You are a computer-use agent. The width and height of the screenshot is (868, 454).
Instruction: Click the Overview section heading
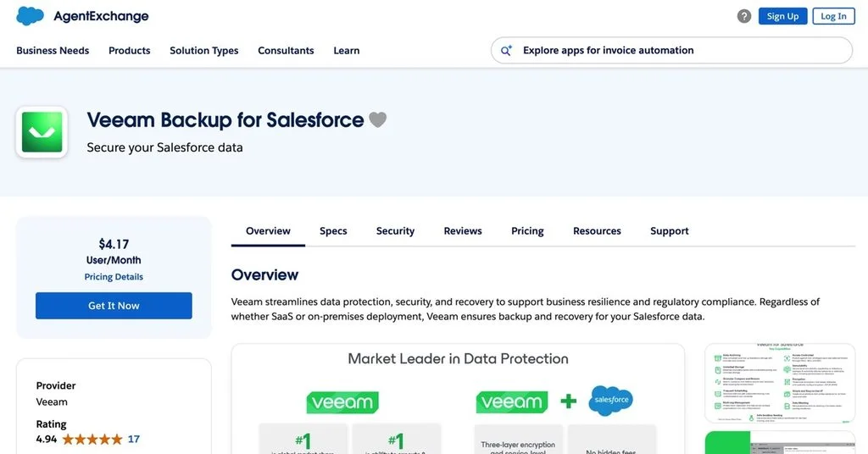click(264, 274)
